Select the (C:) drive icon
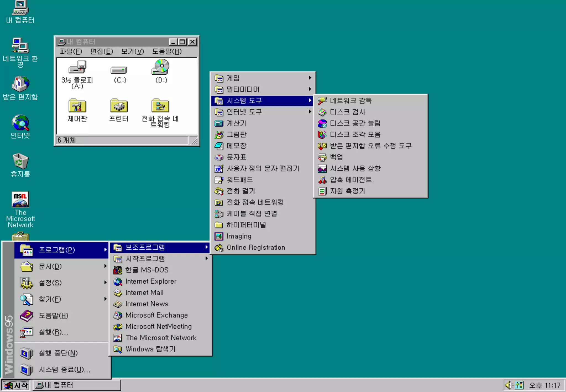 pyautogui.click(x=119, y=74)
